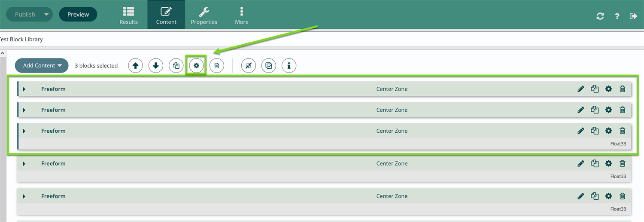The image size is (644, 222).
Task: Collapse all blocks using inward arrows icon
Action: [249, 66]
